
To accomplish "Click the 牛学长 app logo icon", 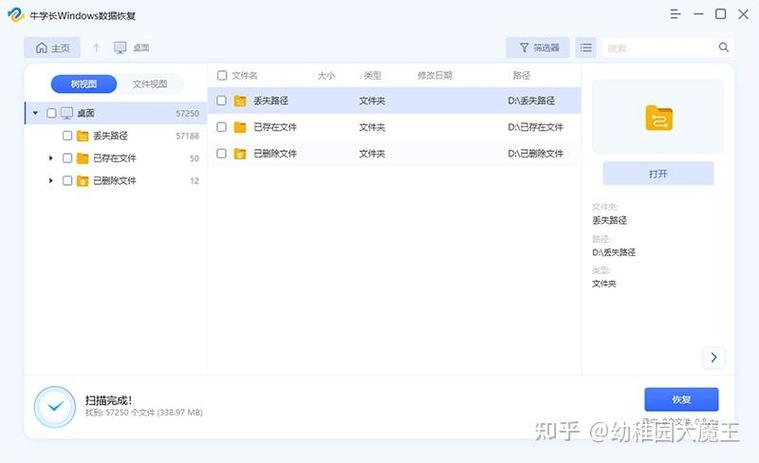I will (x=16, y=15).
